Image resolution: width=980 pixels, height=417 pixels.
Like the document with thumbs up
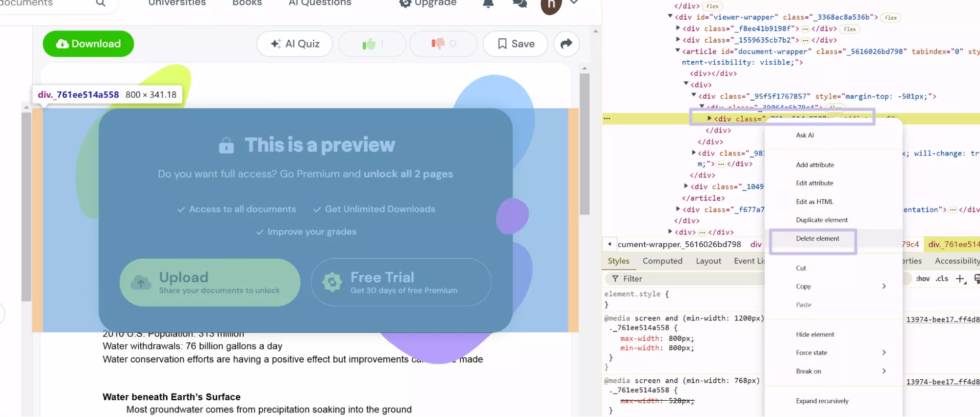coord(372,44)
